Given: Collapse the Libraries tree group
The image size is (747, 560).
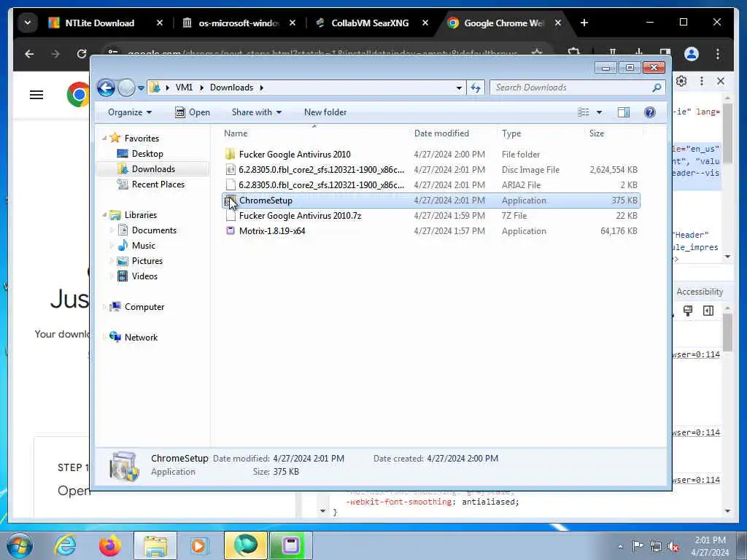Looking at the screenshot, I should [x=105, y=215].
